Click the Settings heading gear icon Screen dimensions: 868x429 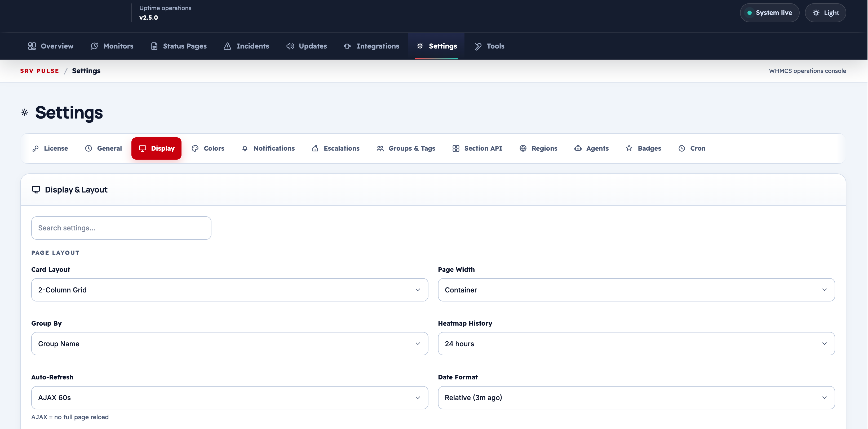point(25,112)
